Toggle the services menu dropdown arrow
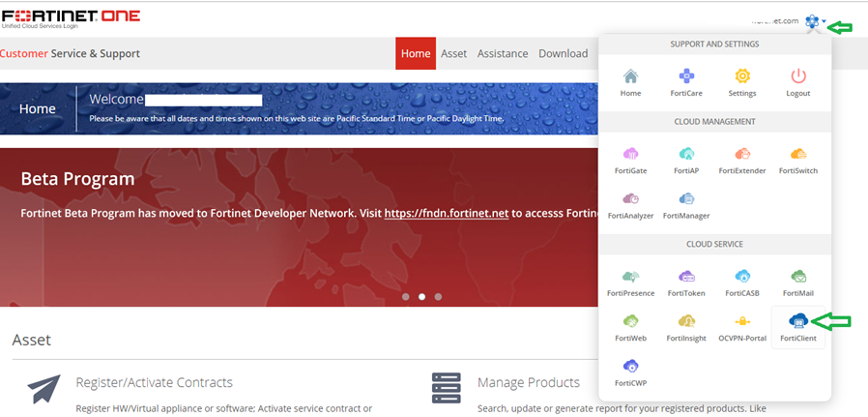Screen dimensions: 868x417 824,21
